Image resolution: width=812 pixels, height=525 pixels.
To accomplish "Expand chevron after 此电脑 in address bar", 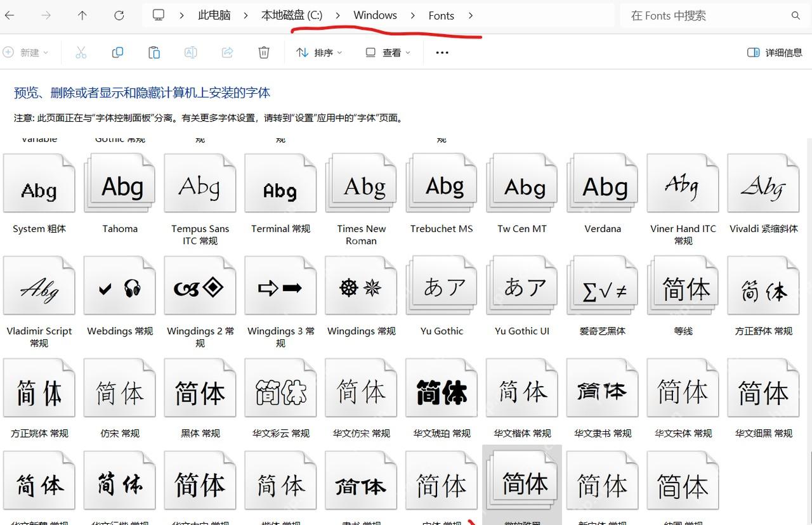I will pyautogui.click(x=246, y=15).
